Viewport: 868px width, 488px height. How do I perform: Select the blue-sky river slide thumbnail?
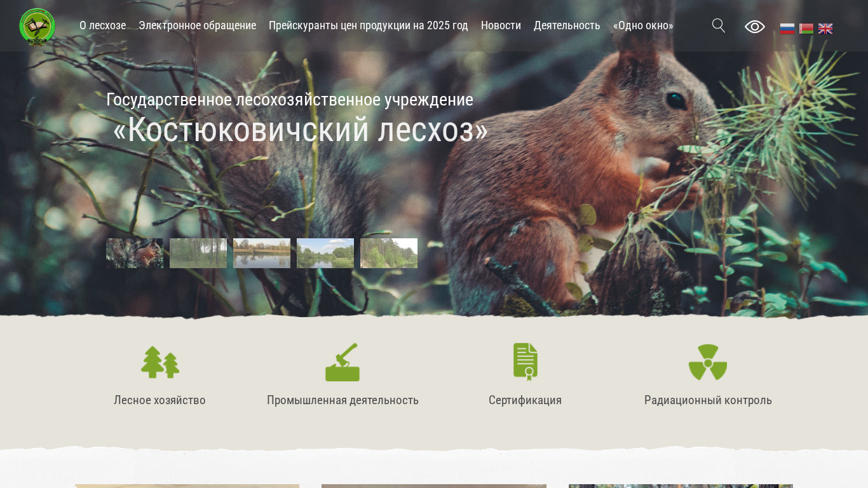point(325,253)
